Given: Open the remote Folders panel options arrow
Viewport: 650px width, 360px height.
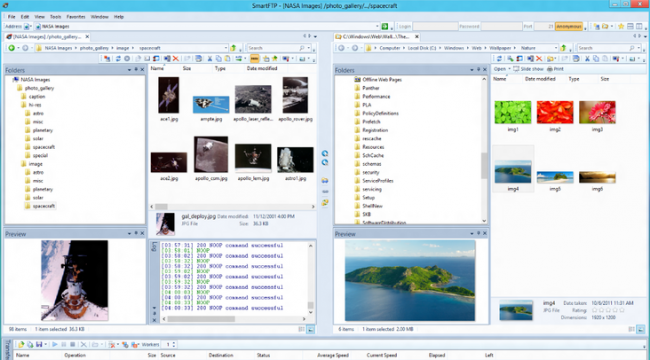Looking at the screenshot, I should (129, 70).
